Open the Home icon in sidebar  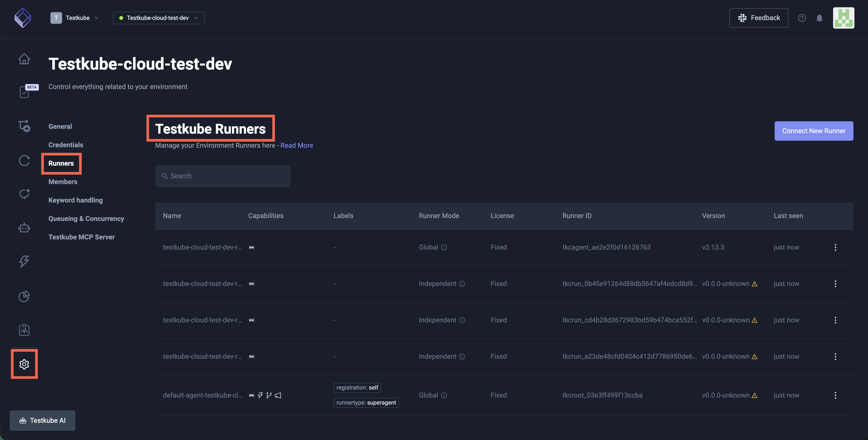point(24,59)
